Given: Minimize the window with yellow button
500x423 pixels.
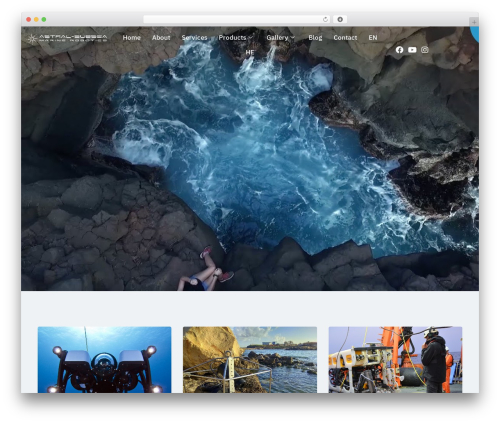Looking at the screenshot, I should (x=36, y=19).
